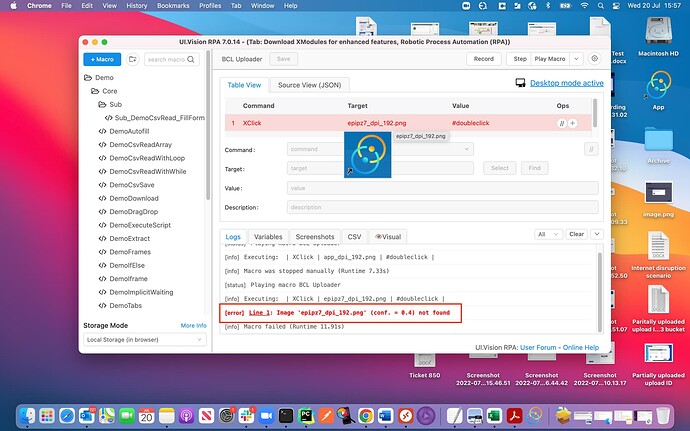Screen dimensions: 690x431
Task: Open the Storage Mode dropdown
Action: click(x=144, y=339)
